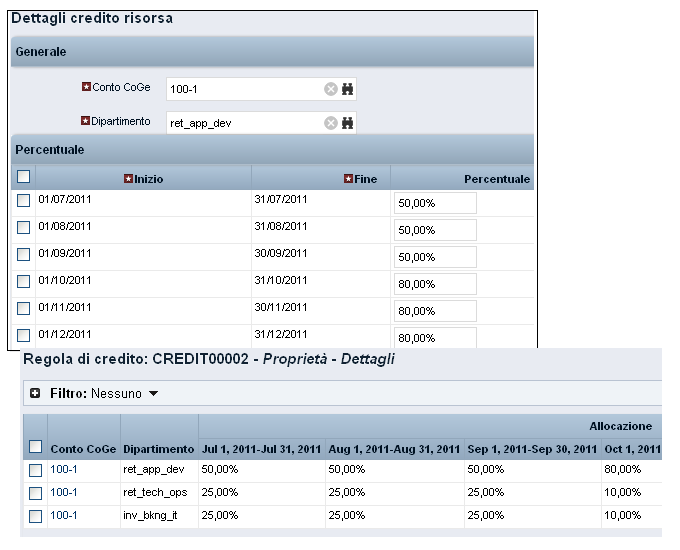Click the Proprietà breadcrumb in title
The image size is (680, 550).
[x=295, y=359]
